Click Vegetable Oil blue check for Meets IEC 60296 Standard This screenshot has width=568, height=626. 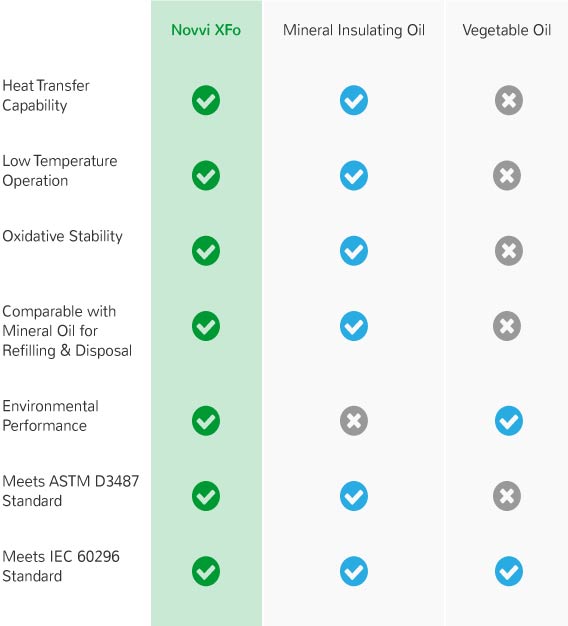[x=509, y=571]
